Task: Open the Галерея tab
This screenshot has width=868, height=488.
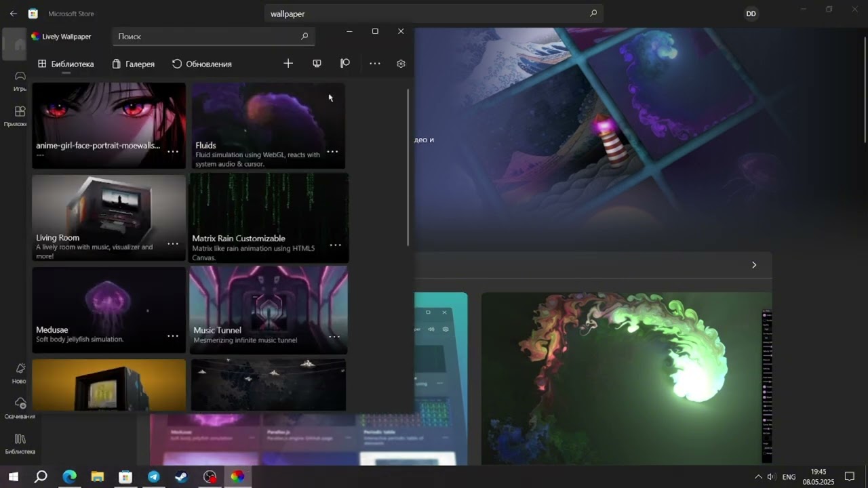Action: tap(134, 64)
